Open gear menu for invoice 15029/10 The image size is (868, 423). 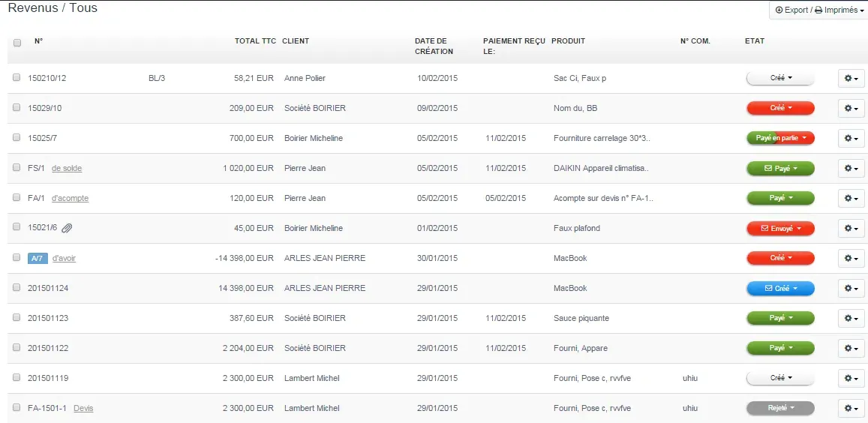point(851,108)
